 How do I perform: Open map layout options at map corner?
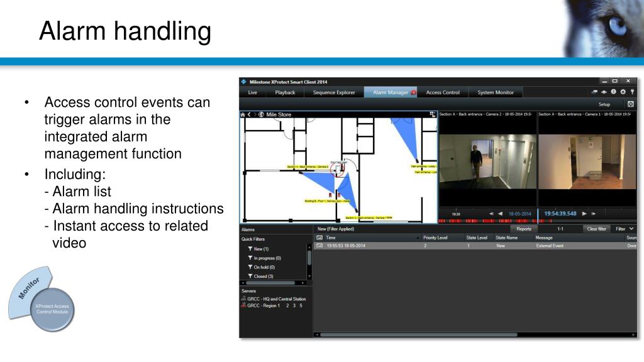433,114
